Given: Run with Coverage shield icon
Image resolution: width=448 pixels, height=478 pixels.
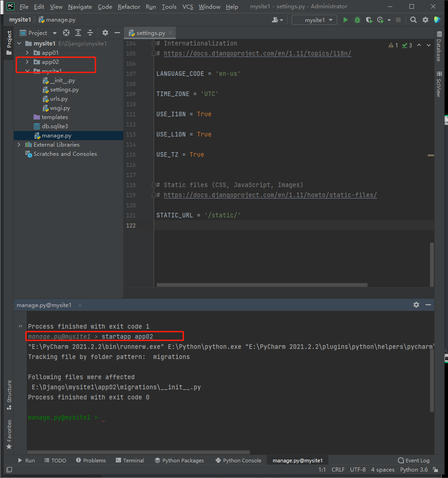Looking at the screenshot, I should point(369,20).
